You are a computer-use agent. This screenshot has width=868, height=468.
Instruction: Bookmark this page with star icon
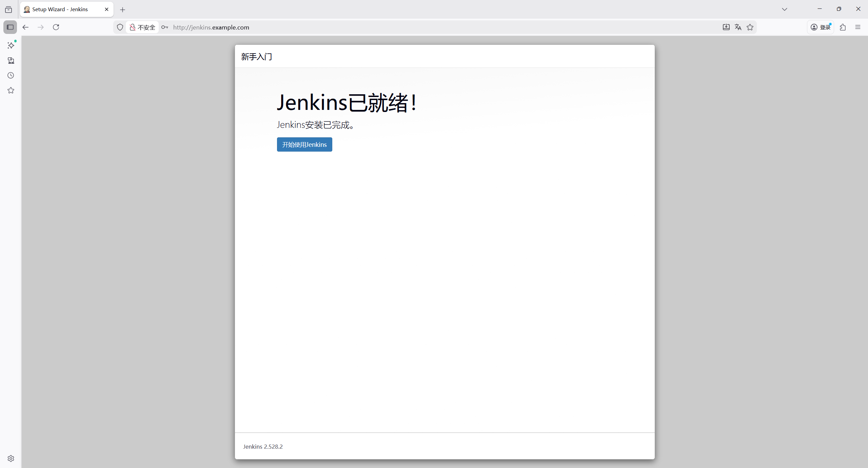tap(750, 27)
